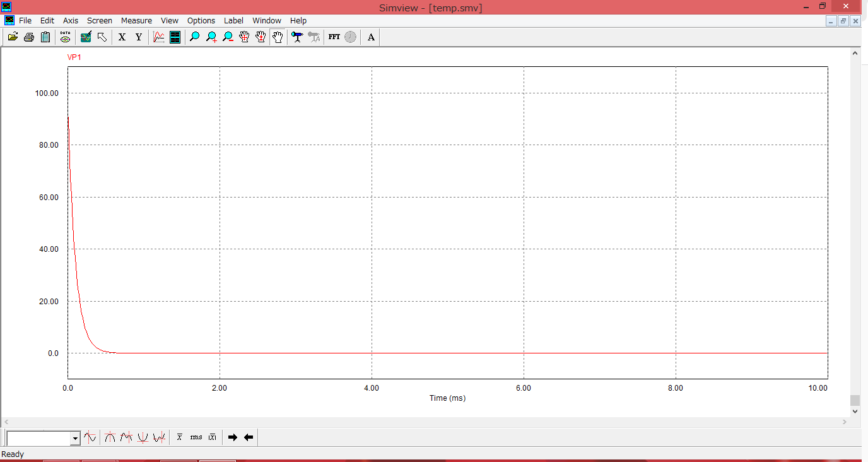The height and width of the screenshot is (462, 868).
Task: Click the copy to clipboard icon
Action: click(x=45, y=37)
